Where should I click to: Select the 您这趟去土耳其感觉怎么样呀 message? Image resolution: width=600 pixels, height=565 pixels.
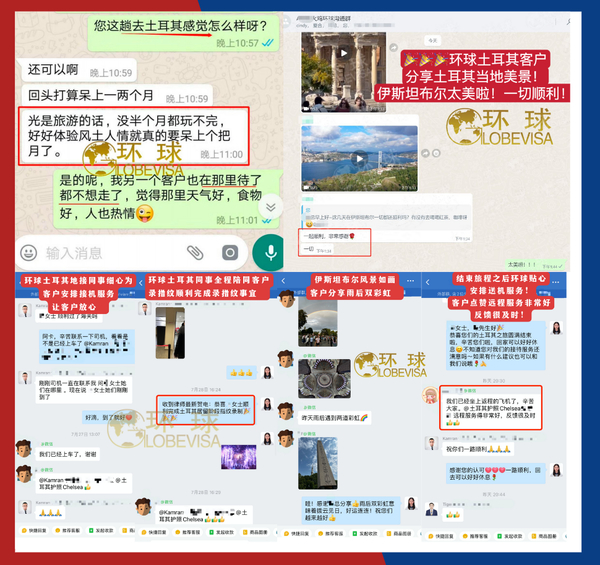click(x=183, y=33)
